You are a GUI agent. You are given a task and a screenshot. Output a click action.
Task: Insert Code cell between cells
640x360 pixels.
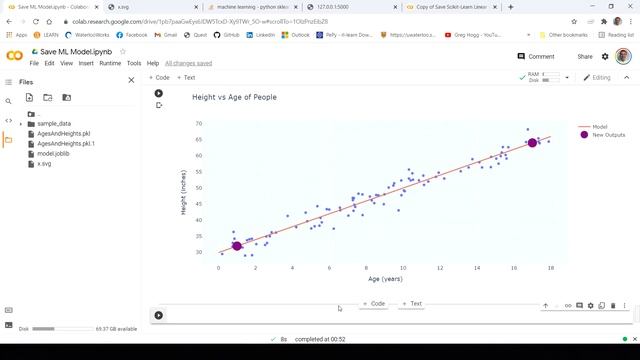(374, 304)
